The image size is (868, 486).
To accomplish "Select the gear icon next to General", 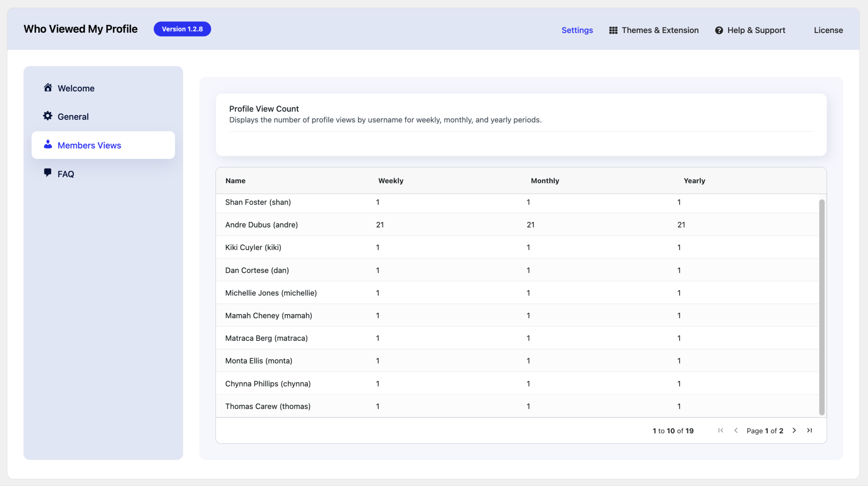I will (x=48, y=116).
